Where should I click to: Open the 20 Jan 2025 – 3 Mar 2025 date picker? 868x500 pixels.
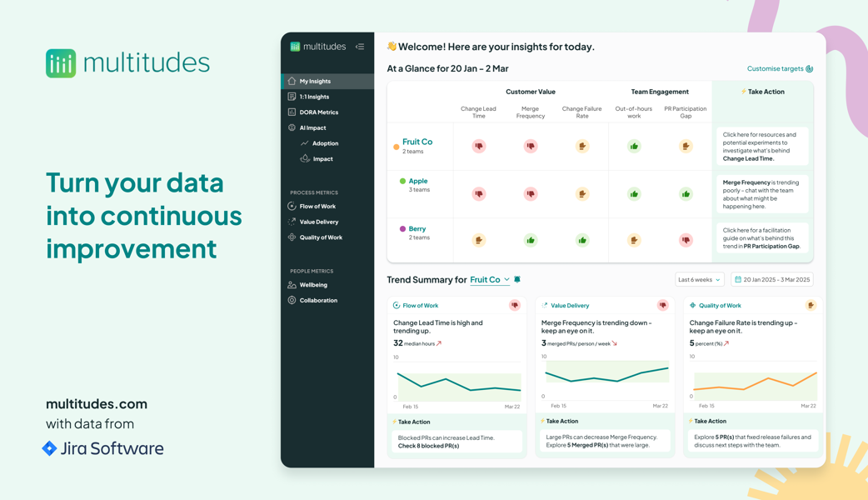(771, 280)
